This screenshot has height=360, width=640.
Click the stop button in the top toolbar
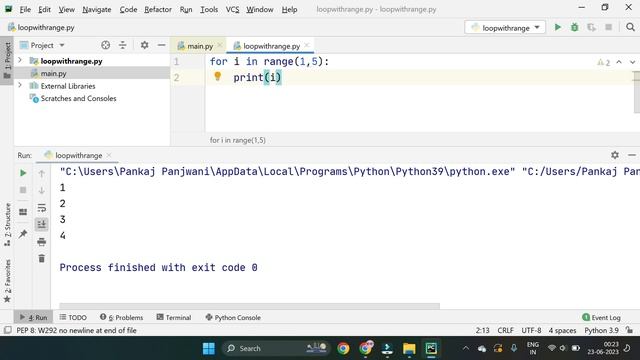[x=608, y=27]
